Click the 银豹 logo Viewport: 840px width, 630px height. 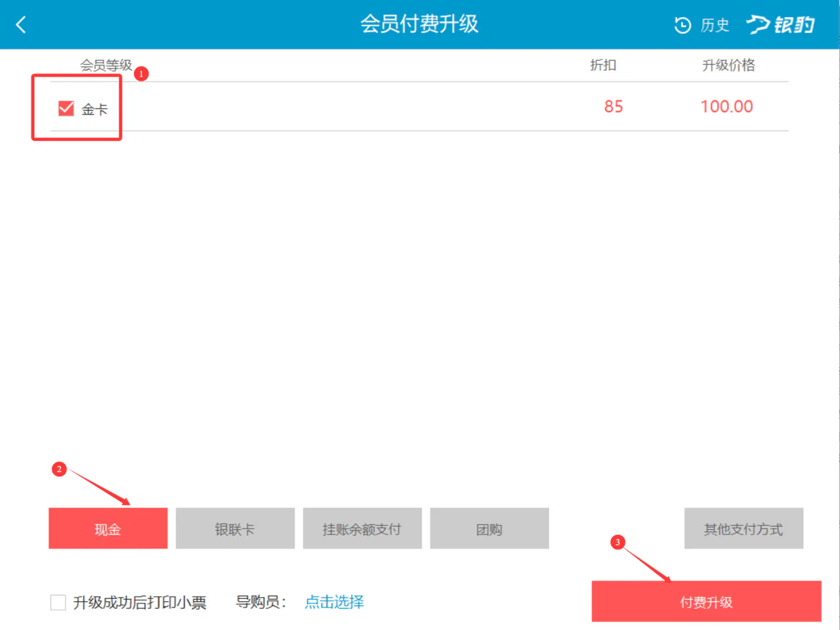pos(780,25)
